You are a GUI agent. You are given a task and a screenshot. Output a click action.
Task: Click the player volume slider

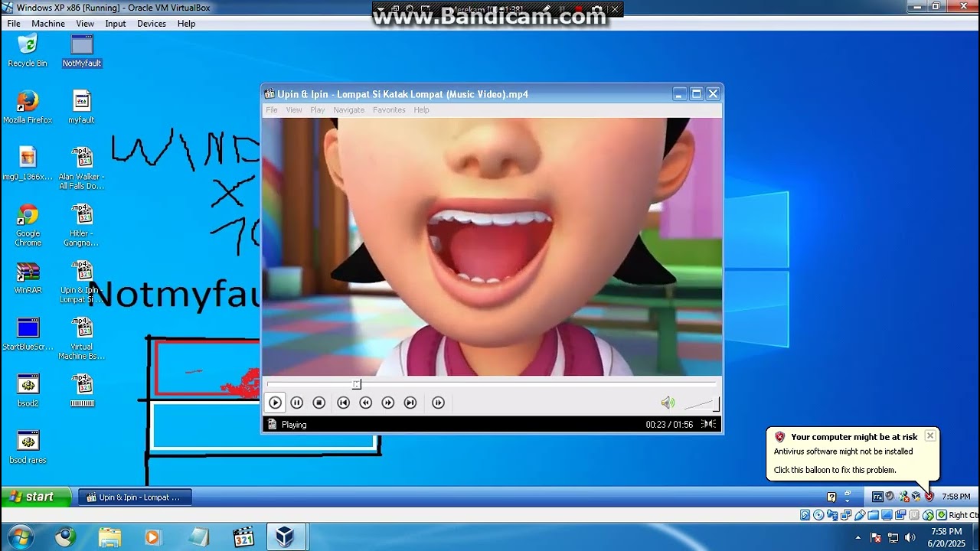(701, 403)
